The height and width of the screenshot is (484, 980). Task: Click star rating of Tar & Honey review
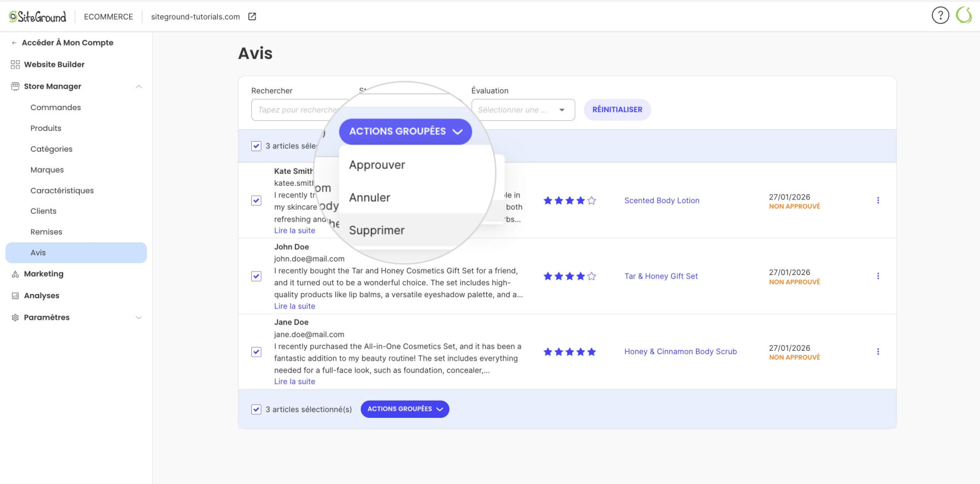pyautogui.click(x=570, y=276)
